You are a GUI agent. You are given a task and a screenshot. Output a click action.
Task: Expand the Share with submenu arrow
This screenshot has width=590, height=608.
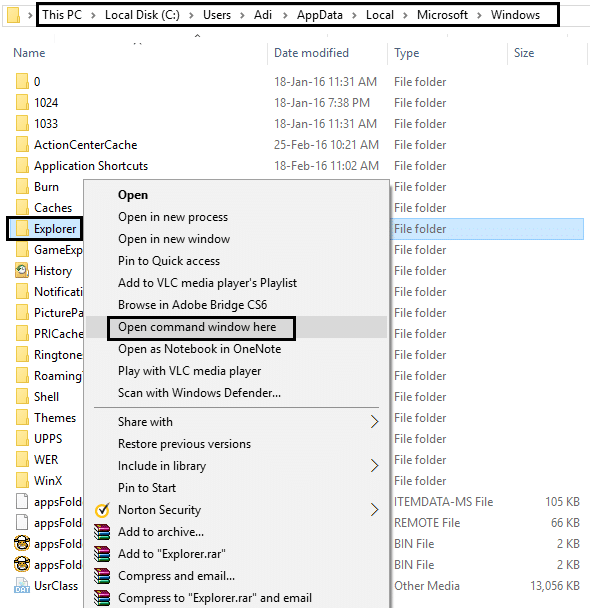tap(374, 421)
